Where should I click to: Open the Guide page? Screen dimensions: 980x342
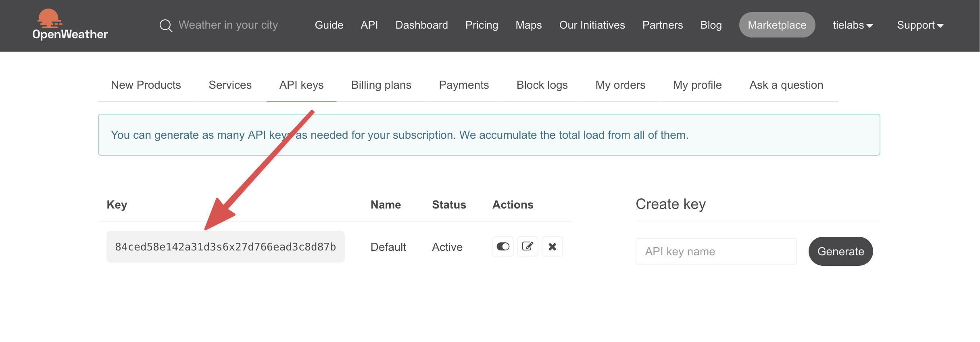329,25
